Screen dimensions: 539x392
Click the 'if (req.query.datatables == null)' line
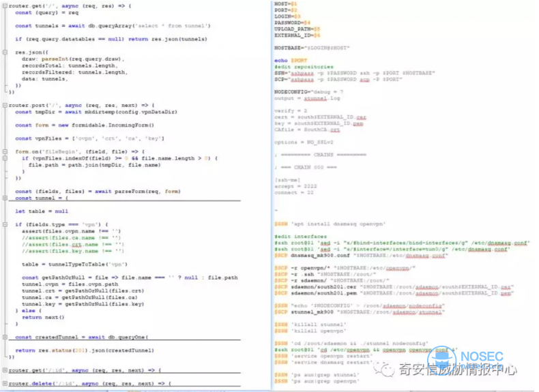coord(111,39)
